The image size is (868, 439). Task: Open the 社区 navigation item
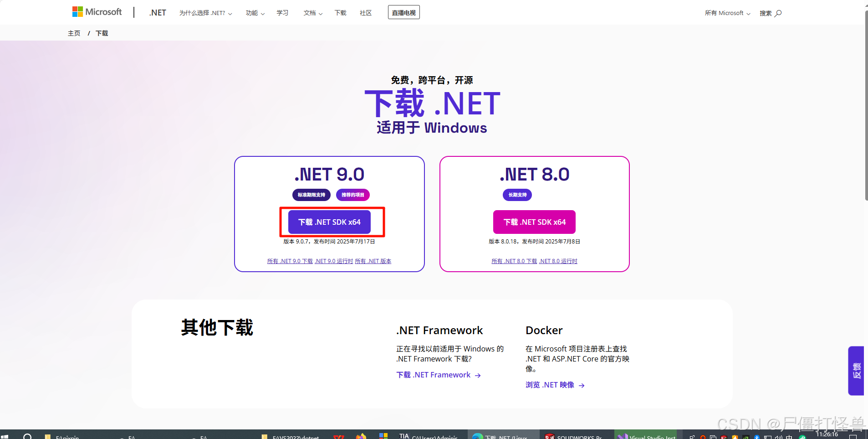[x=366, y=13]
